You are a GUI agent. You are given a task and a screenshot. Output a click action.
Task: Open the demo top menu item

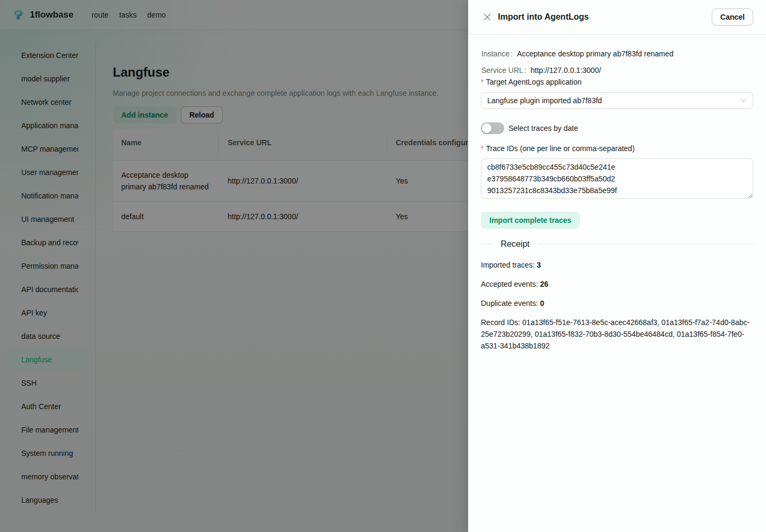pos(156,15)
